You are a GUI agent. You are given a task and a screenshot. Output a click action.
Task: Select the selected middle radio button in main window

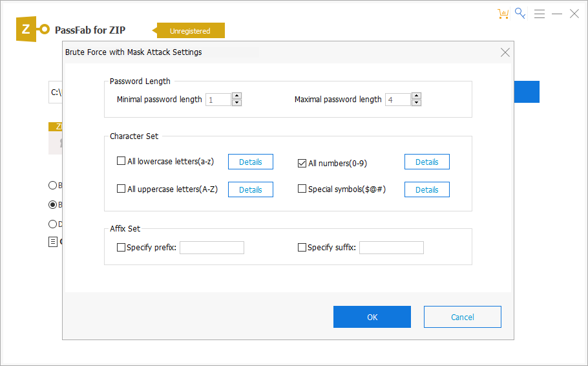52,204
